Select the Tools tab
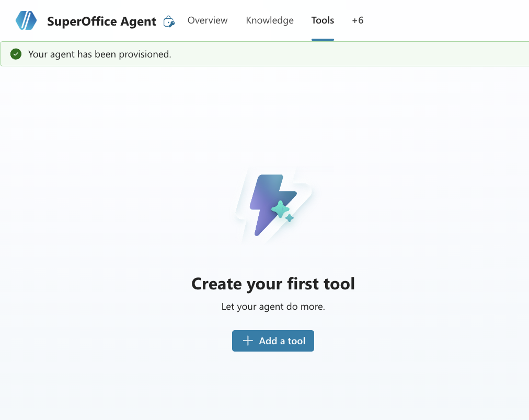The height and width of the screenshot is (420, 529). coord(323,20)
